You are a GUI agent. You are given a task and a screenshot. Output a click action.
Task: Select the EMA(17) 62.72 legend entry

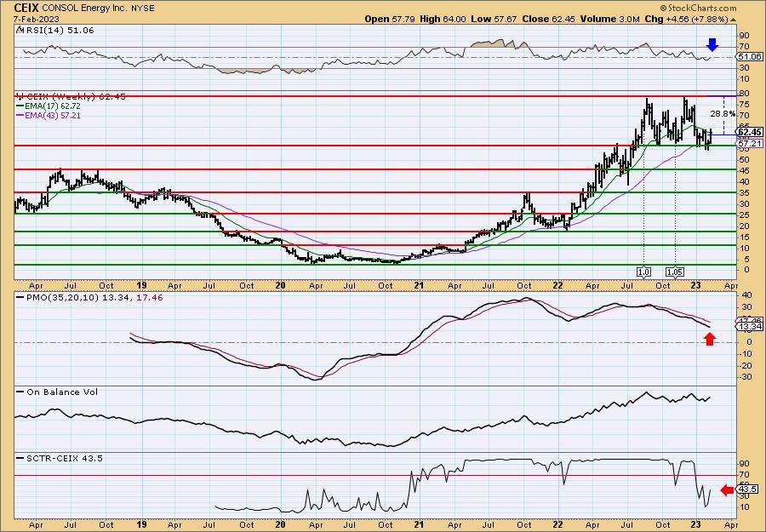(x=49, y=106)
